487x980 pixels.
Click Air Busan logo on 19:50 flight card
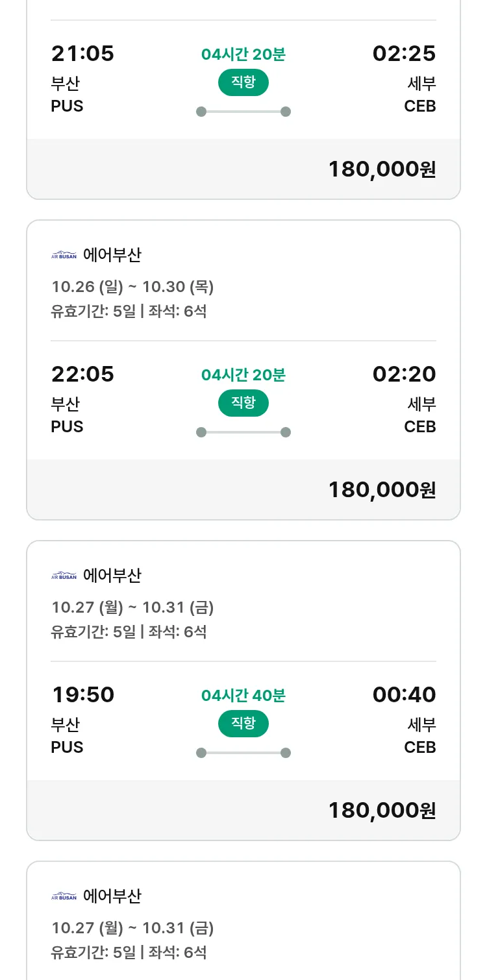(64, 576)
